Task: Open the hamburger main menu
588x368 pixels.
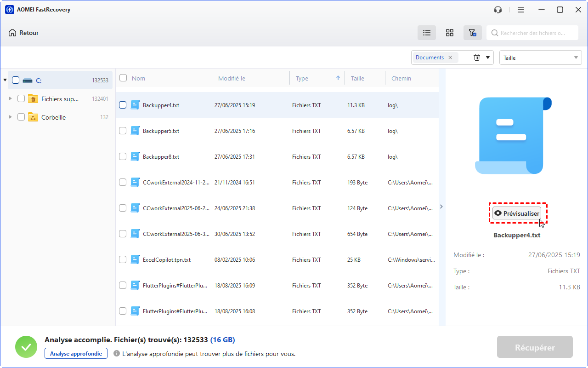Action: click(521, 10)
